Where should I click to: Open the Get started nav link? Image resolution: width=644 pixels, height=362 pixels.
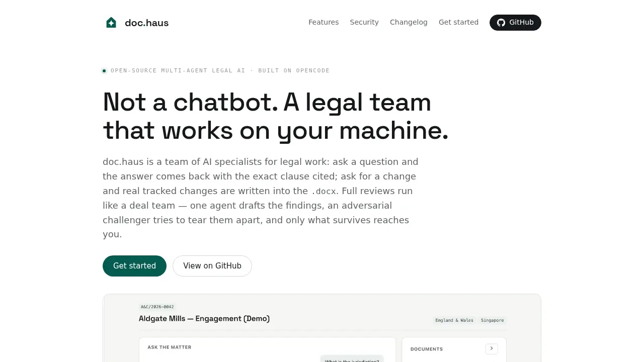(458, 22)
